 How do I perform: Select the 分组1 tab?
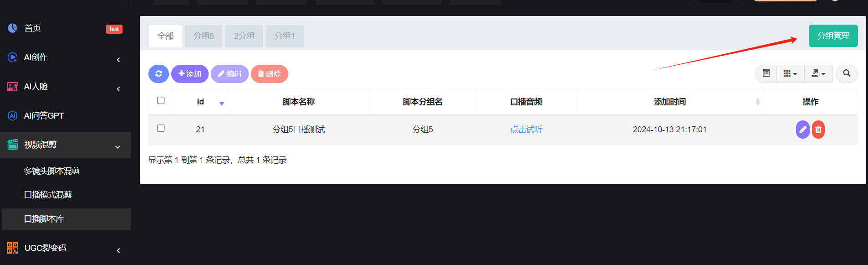[285, 36]
